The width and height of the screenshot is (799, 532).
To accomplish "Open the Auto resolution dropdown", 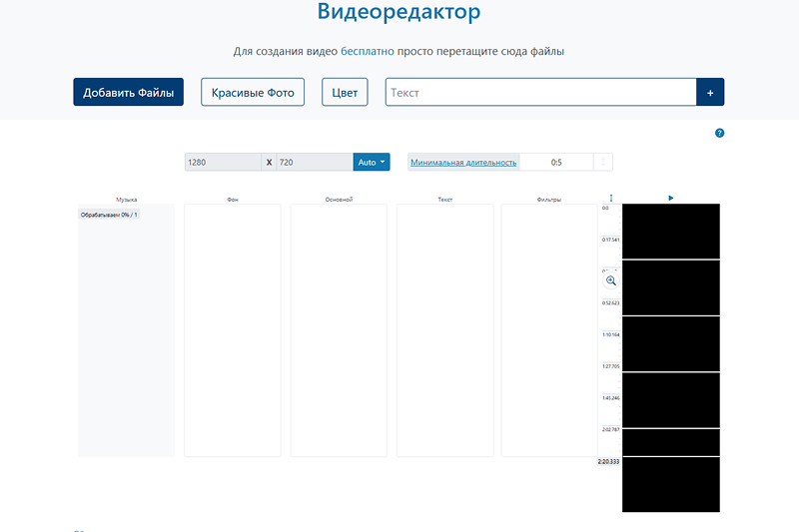I will [371, 162].
